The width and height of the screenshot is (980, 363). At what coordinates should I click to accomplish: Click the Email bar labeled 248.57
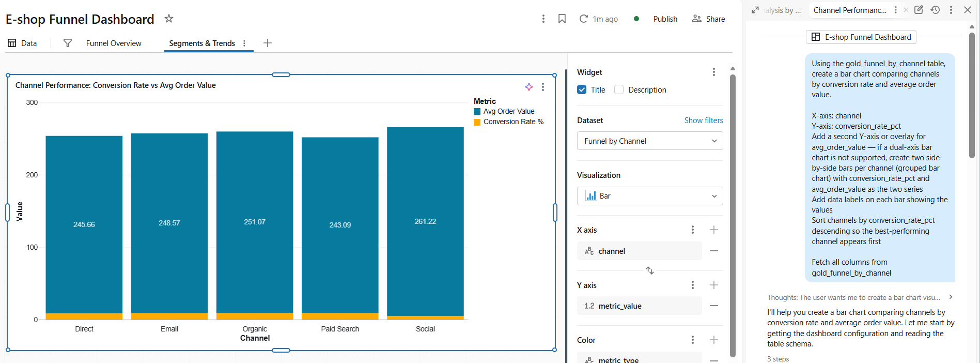point(169,223)
